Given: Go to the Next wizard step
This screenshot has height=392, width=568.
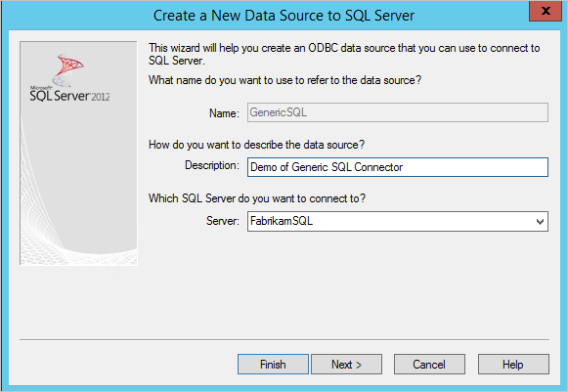Looking at the screenshot, I should pos(346,364).
